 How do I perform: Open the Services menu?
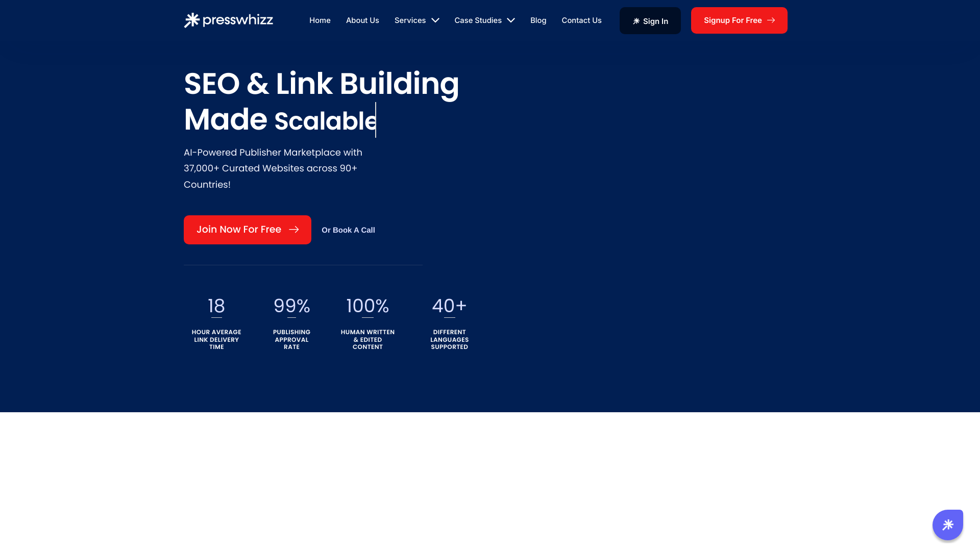coord(410,20)
